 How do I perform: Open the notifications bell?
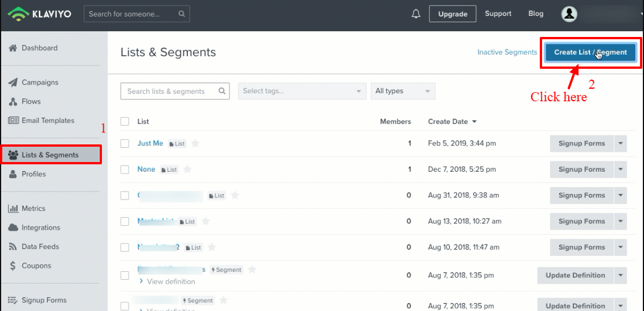tap(416, 14)
